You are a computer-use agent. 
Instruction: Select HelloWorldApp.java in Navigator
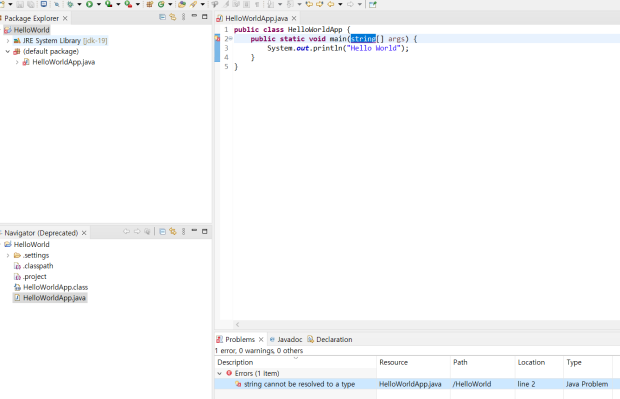click(x=50, y=298)
